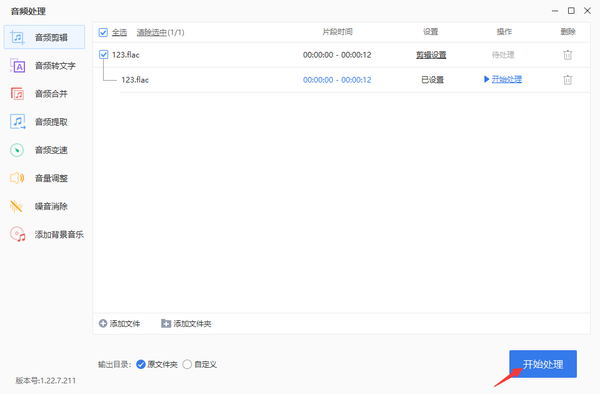This screenshot has height=394, width=600.
Task: Go to the 音频提取 section
Action: click(44, 122)
